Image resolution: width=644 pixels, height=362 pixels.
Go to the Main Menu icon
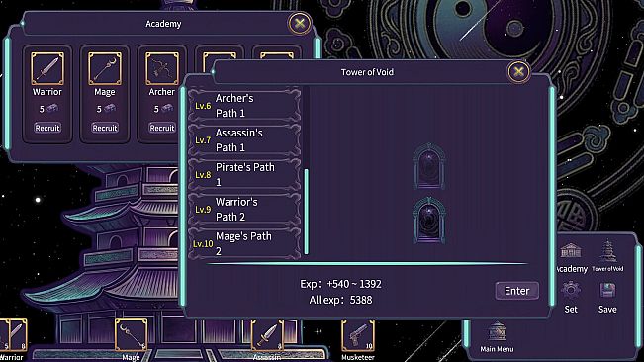(497, 331)
